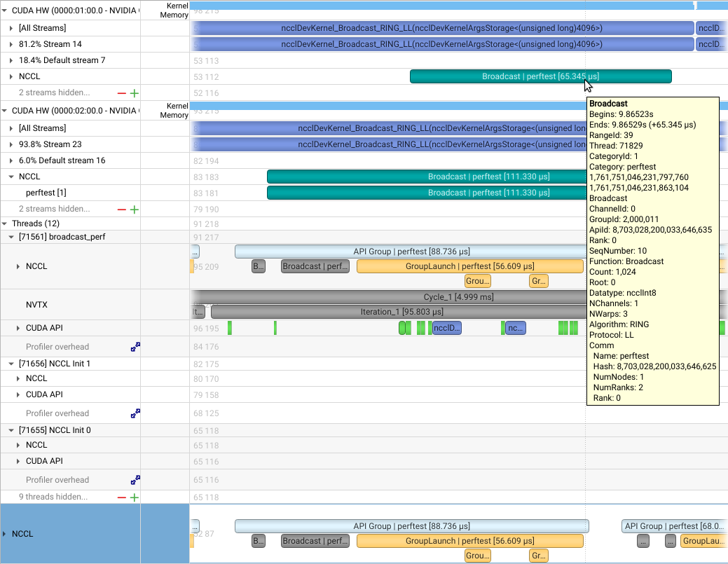Click the expand-to-new-row arrows icon on broadcast_perf Profiler overhead
The width and height of the screenshot is (728, 564).
click(x=135, y=346)
